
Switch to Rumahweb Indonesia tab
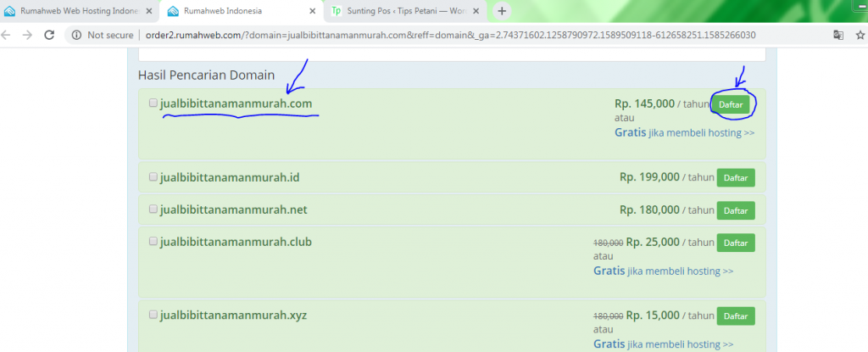coord(240,10)
